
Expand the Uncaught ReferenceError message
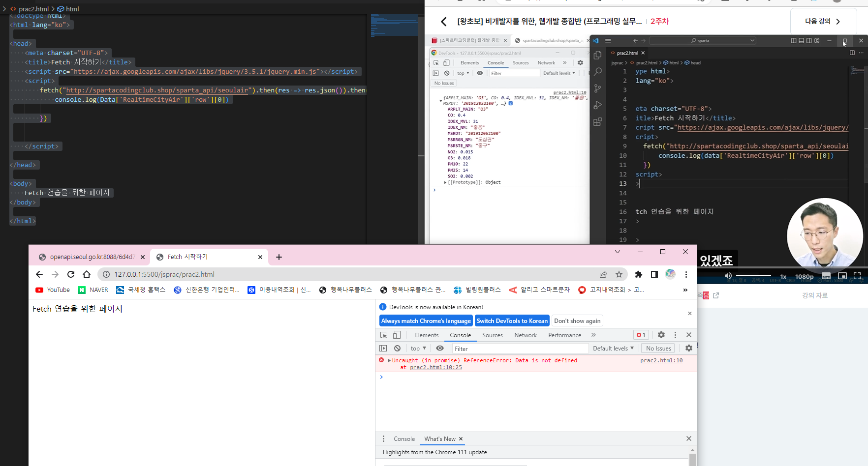pos(389,360)
